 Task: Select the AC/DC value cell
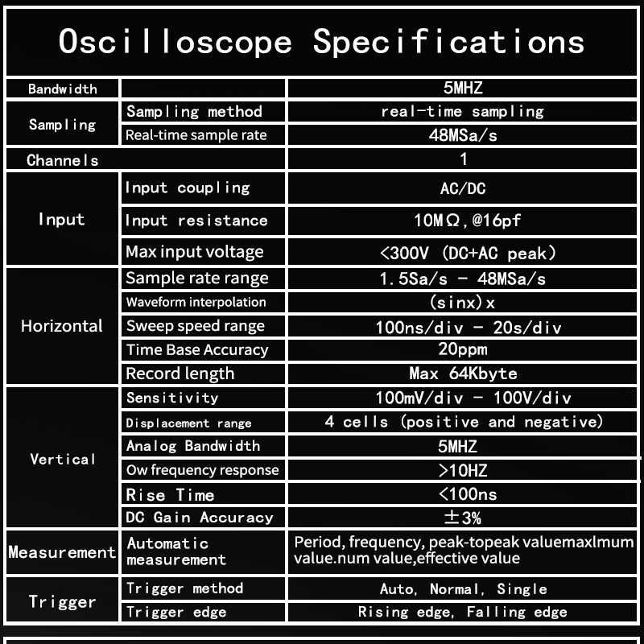[x=463, y=189]
